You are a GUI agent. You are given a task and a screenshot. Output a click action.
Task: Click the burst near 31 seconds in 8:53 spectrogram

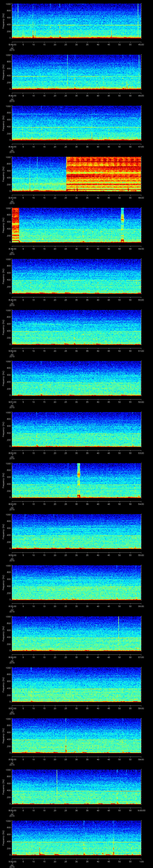[79, 480]
